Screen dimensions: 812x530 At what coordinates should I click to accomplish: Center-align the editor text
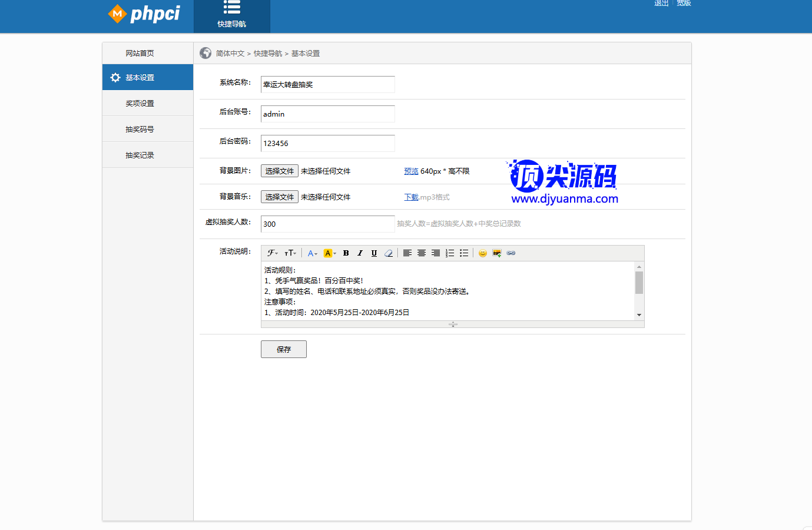click(422, 253)
